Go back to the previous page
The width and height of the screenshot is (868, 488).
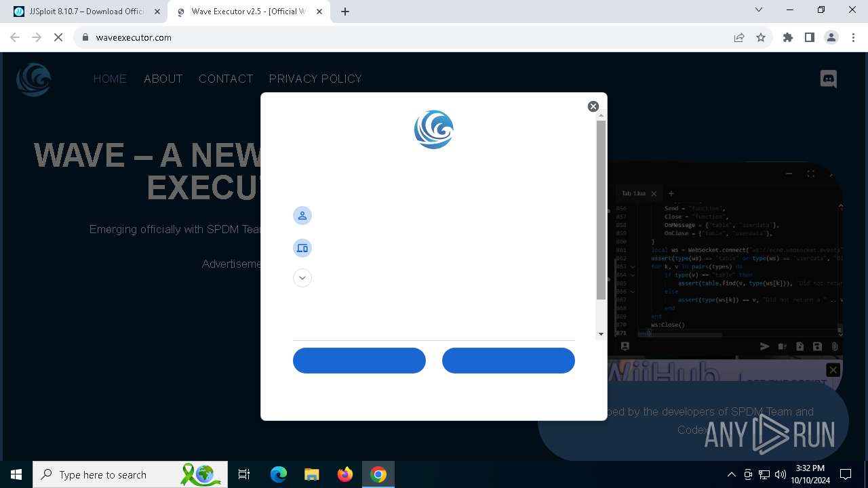click(x=15, y=37)
